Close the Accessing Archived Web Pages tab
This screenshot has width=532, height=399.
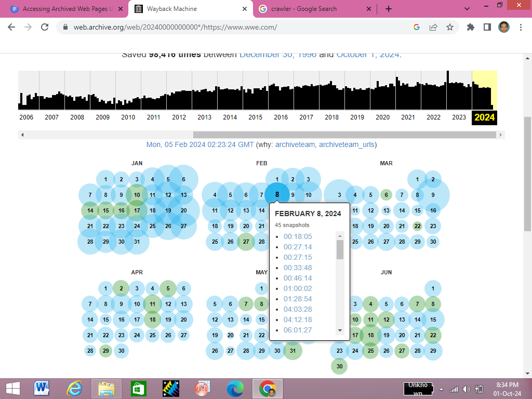(x=121, y=9)
